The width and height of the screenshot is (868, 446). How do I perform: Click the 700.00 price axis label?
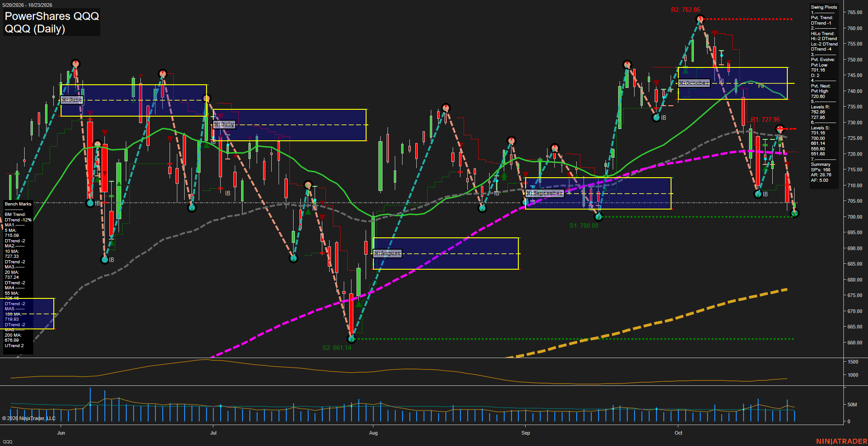click(x=855, y=217)
